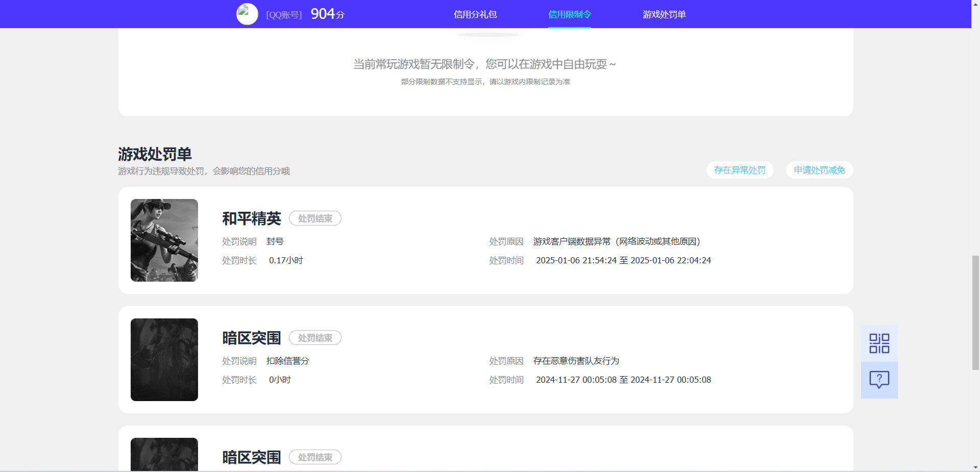Switch to 信用分礼包 tab

click(475, 14)
